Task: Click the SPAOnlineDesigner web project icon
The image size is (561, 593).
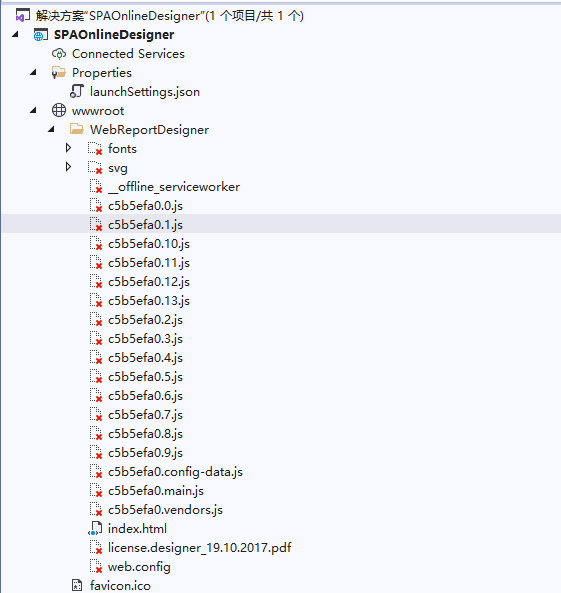Action: pos(40,35)
